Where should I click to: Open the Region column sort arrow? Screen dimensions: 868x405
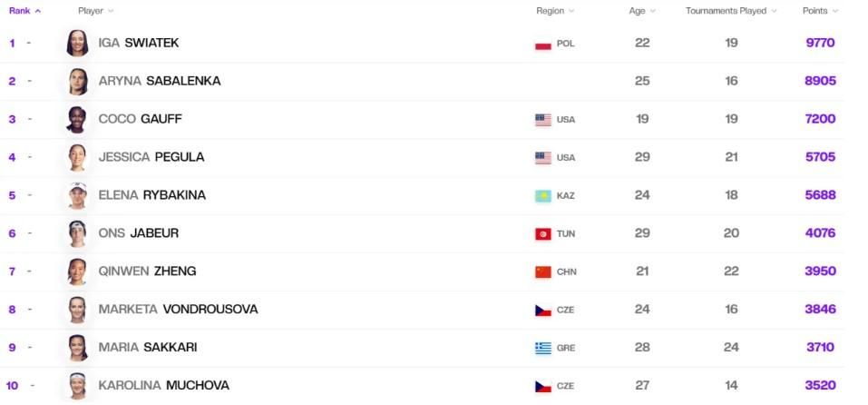click(571, 11)
